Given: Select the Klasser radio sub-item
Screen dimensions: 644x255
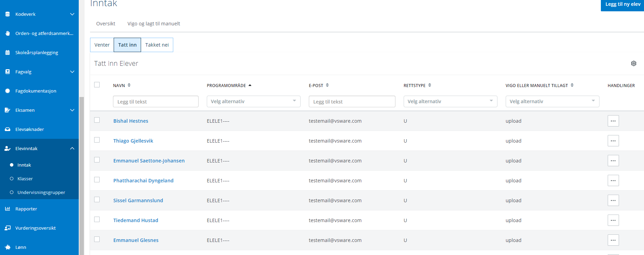Looking at the screenshot, I should point(12,179).
